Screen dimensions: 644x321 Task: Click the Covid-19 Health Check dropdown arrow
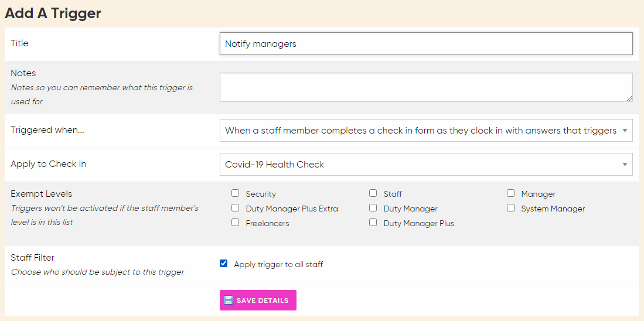(625, 165)
